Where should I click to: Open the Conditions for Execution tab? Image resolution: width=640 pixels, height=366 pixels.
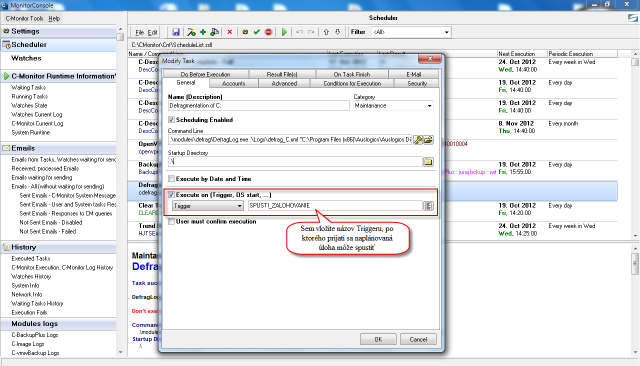pyautogui.click(x=352, y=83)
